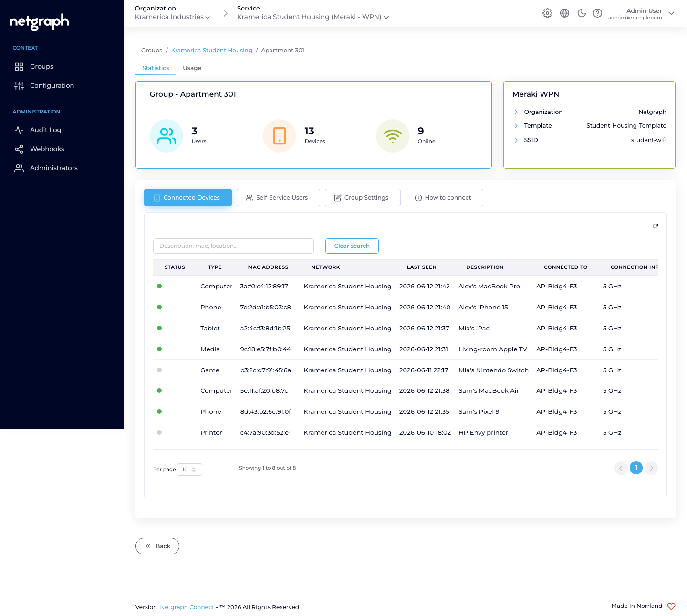
Task: Toggle dark mode moon icon
Action: click(582, 13)
